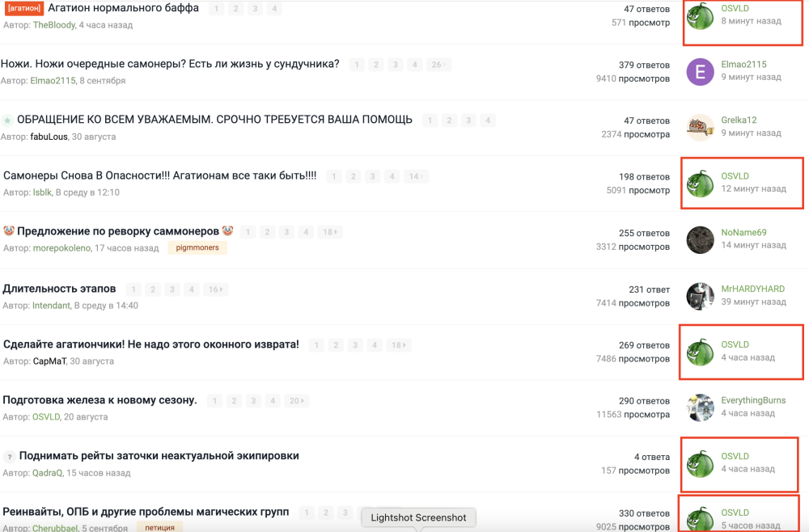Click Grelka12's avatar image

point(700,127)
